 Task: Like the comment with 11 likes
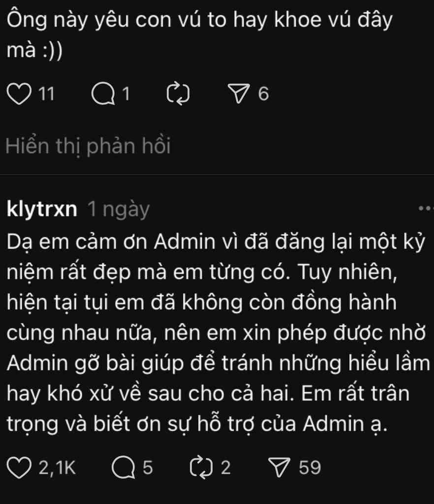(x=19, y=94)
